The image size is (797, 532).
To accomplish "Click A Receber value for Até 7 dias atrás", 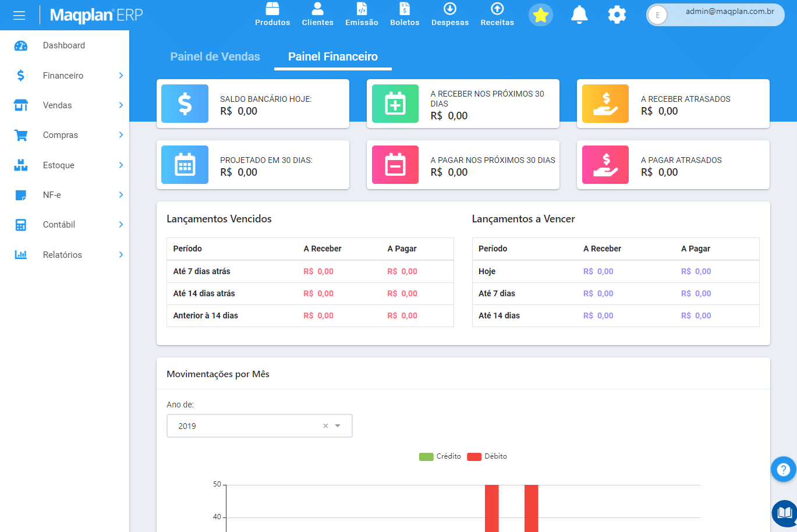I will pyautogui.click(x=318, y=271).
